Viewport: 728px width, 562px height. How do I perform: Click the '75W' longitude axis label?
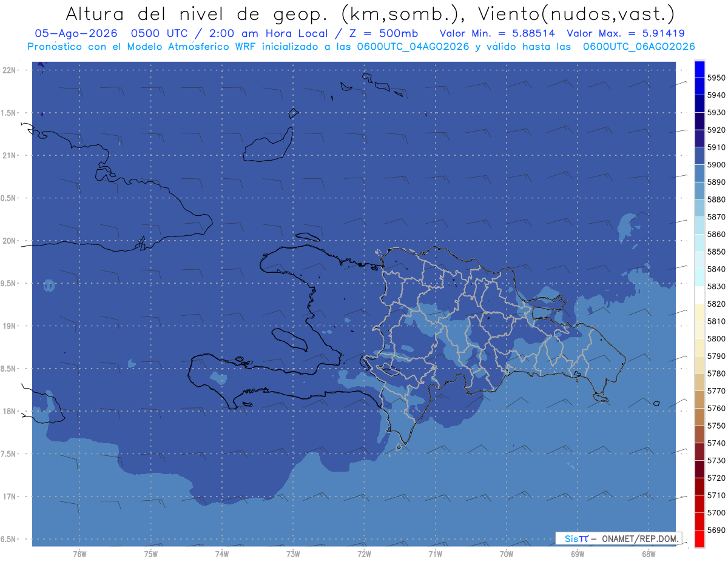point(150,554)
